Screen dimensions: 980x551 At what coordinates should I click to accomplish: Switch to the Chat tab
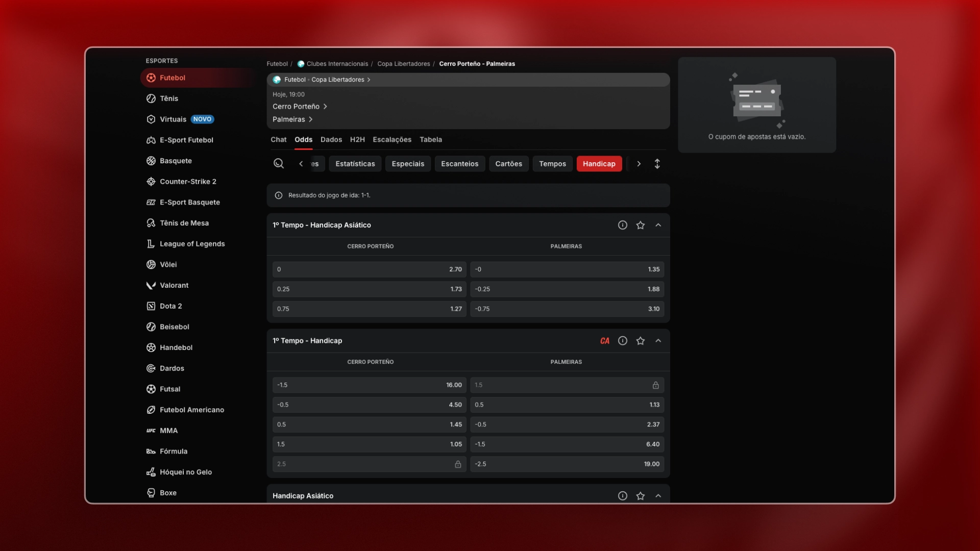[x=279, y=139]
